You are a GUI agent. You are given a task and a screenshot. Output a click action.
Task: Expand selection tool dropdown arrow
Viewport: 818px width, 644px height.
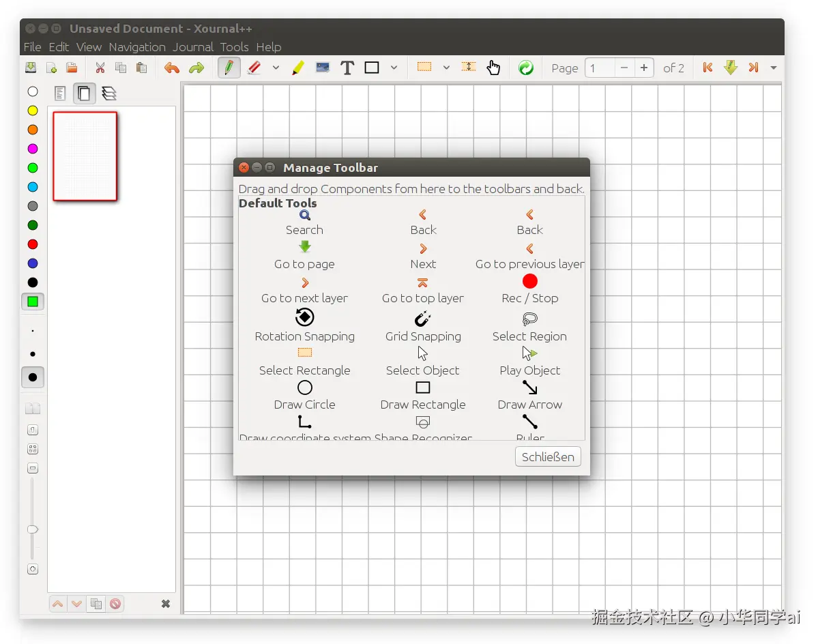tap(446, 68)
